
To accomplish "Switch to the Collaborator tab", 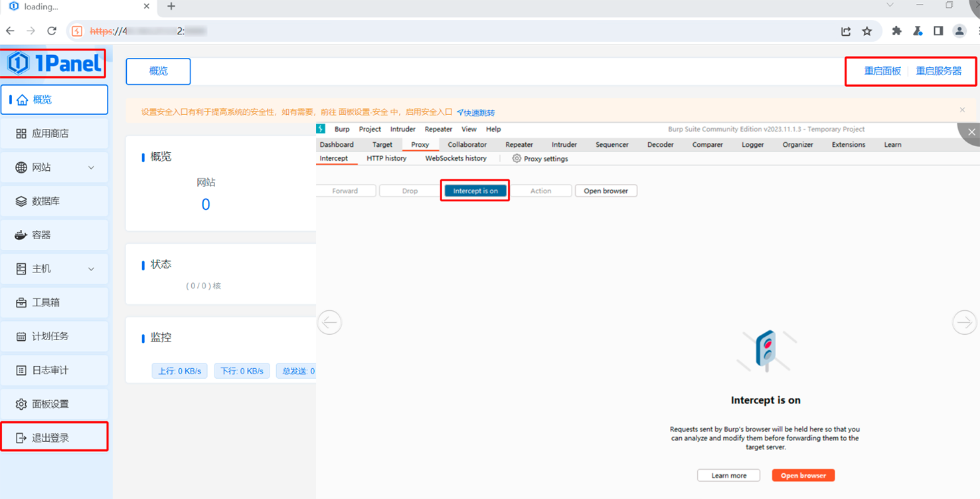I will pos(467,144).
